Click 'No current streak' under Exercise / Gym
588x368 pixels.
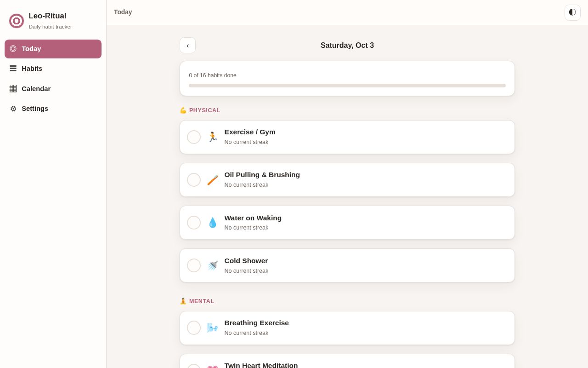246,142
